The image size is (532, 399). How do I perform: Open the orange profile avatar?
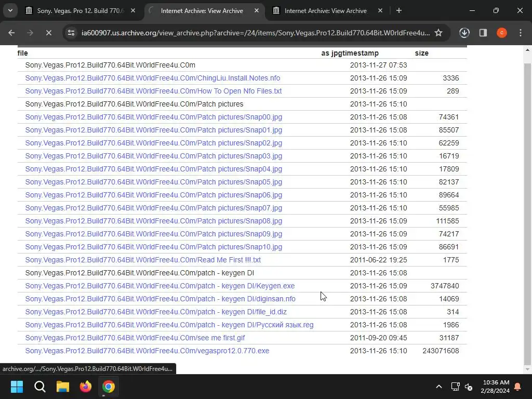point(502,33)
